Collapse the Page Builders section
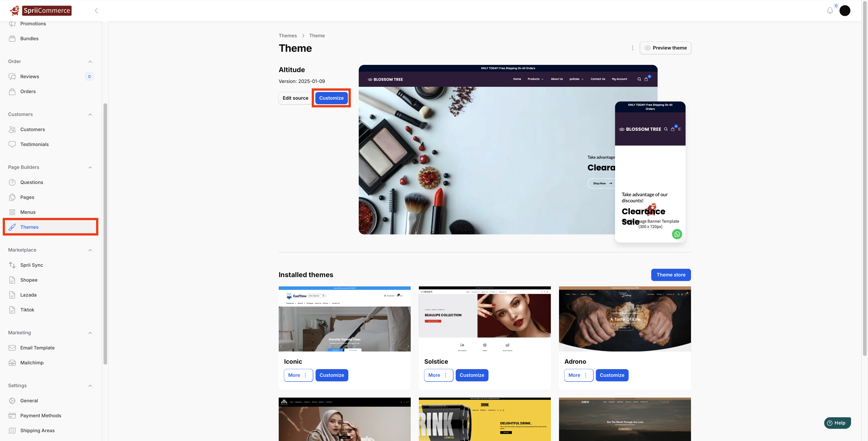Image resolution: width=868 pixels, height=441 pixels. tap(90, 167)
